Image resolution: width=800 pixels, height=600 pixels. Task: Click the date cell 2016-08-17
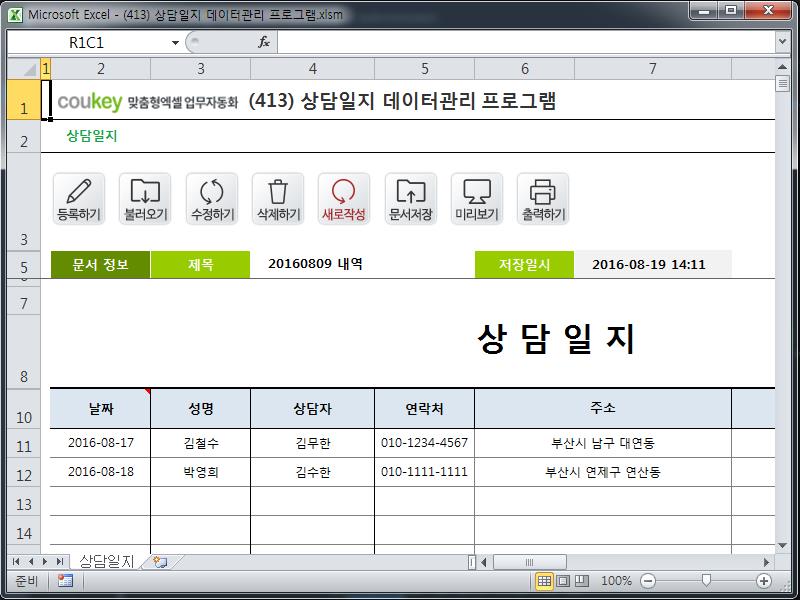pyautogui.click(x=101, y=443)
